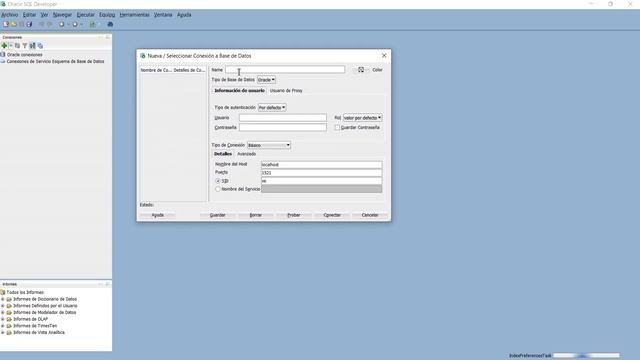Open the Archivo menu
Screen dimensions: 640x360
10,15
